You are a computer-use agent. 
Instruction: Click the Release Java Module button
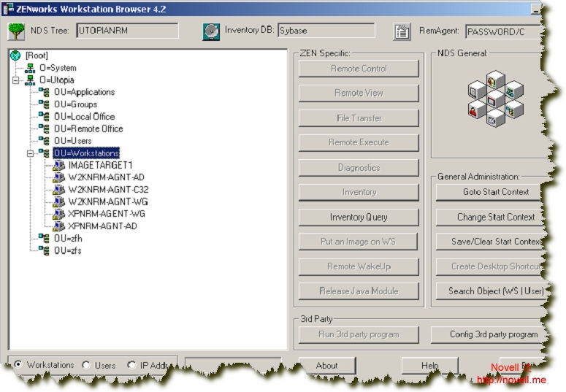359,291
